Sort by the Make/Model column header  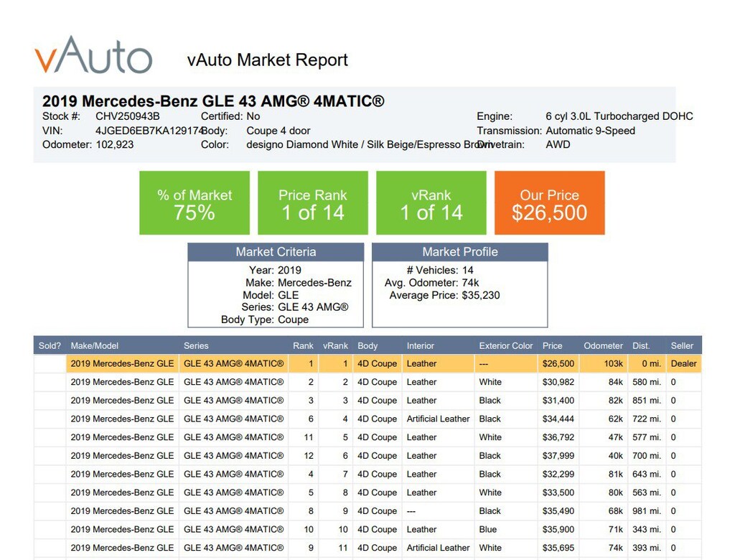pyautogui.click(x=94, y=345)
